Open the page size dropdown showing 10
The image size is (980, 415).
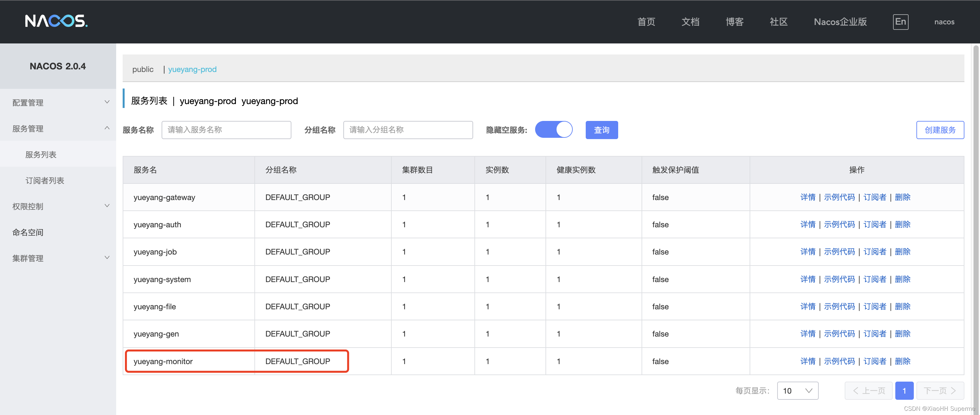pos(798,391)
